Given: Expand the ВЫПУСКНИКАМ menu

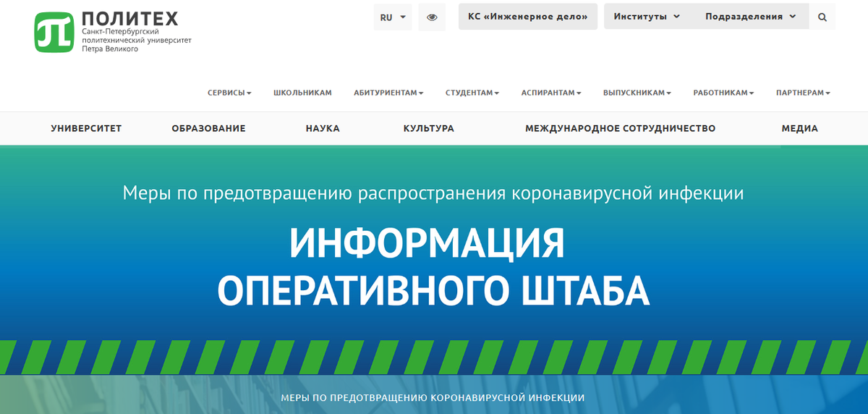Looking at the screenshot, I should pos(637,93).
